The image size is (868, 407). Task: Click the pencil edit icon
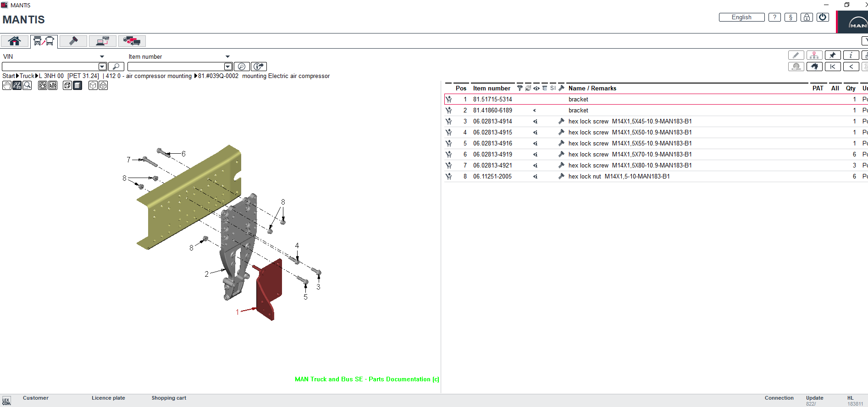pyautogui.click(x=796, y=56)
